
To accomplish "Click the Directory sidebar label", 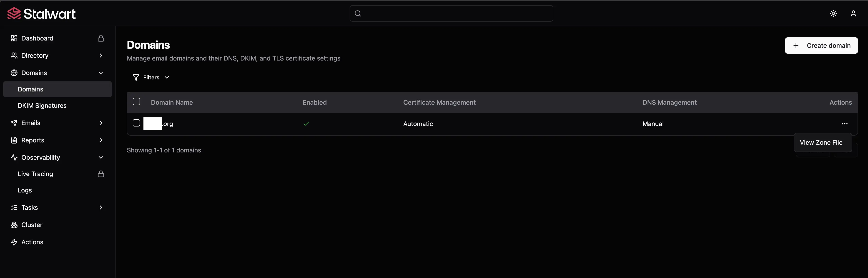I will pos(35,55).
